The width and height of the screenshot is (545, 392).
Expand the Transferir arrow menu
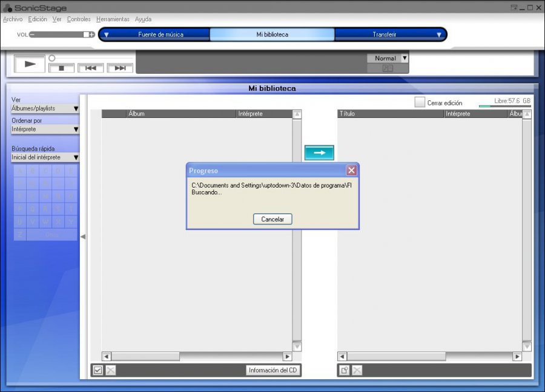(x=439, y=34)
